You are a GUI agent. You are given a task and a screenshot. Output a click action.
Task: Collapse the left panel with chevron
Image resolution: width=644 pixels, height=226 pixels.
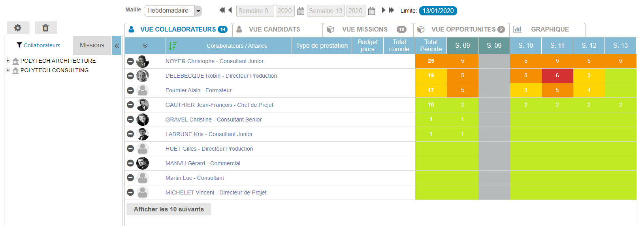(117, 45)
